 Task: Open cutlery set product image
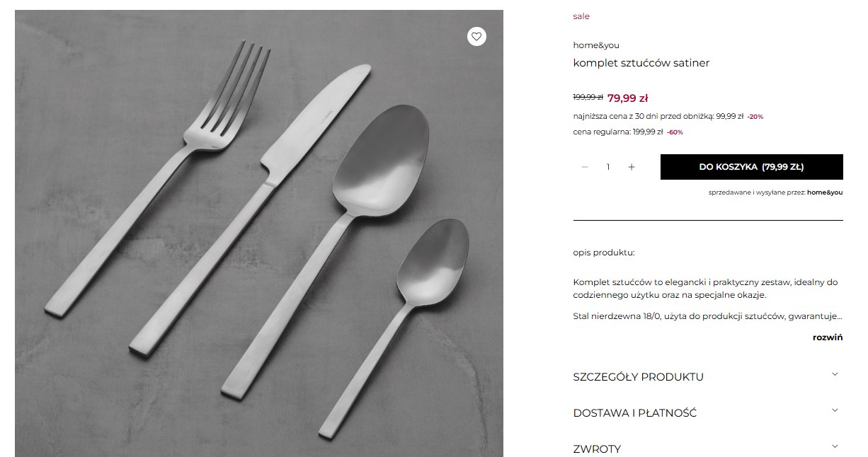point(259,233)
